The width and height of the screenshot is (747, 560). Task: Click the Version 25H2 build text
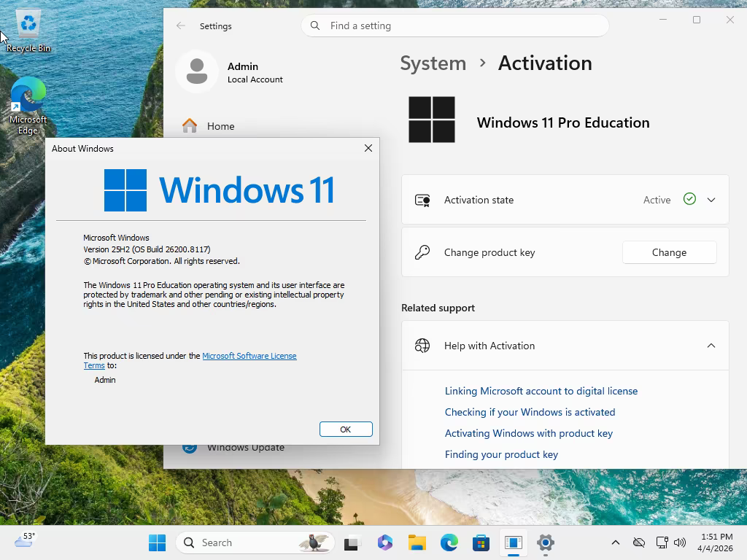click(147, 249)
